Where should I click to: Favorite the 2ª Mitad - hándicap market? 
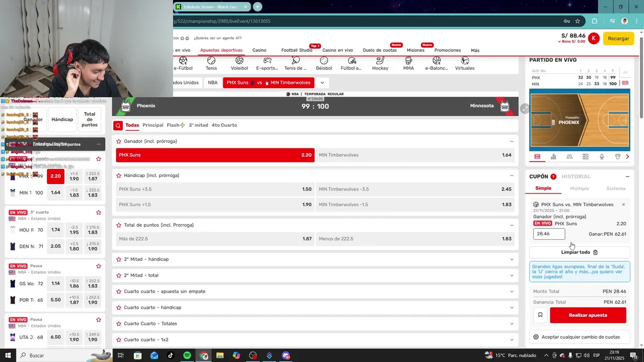point(119,259)
